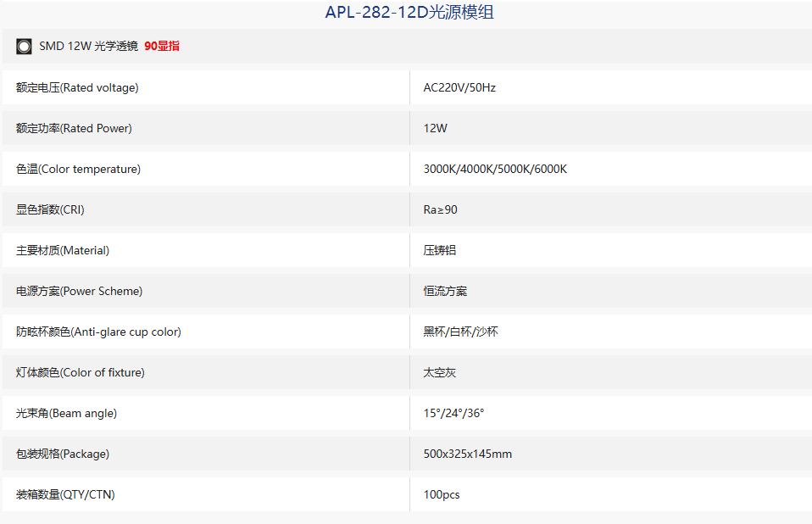812x524 pixels.
Task: Select the 额定电压(Rated voltage) label
Action: click(77, 87)
